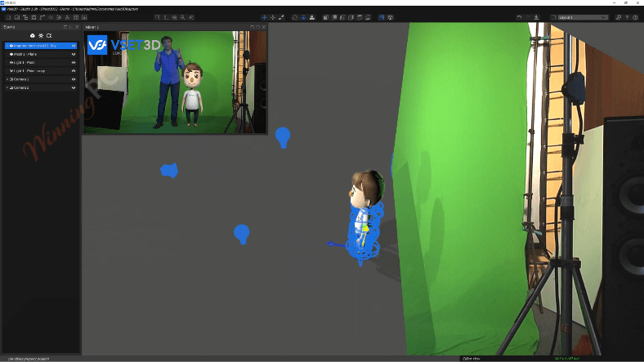Screen dimensions: 644x362
Task: Click the add mesh icon in Scene panel
Action: coord(33,36)
